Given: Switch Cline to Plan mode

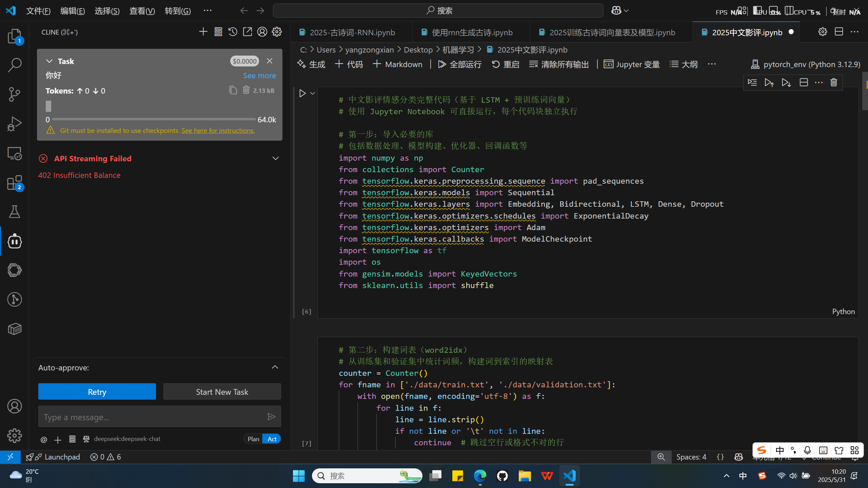Looking at the screenshot, I should 253,439.
